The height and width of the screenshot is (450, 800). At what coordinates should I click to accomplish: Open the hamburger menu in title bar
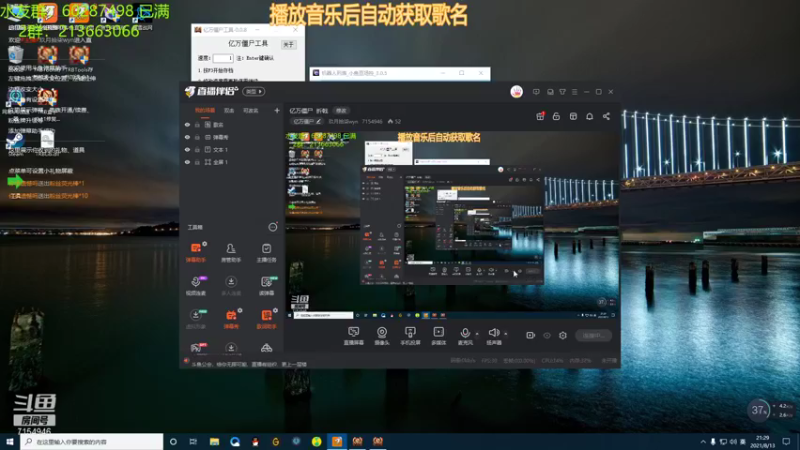[x=574, y=92]
